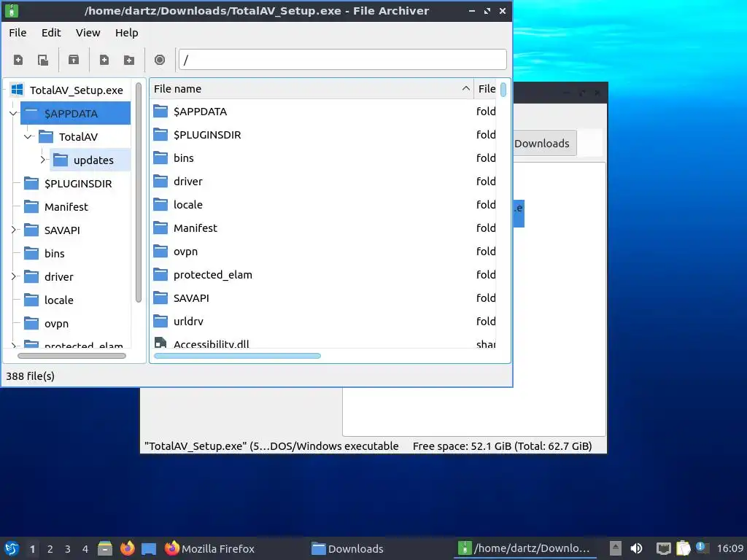
Task: Click the sidebar tree vertical scrollbar
Action: click(139, 192)
